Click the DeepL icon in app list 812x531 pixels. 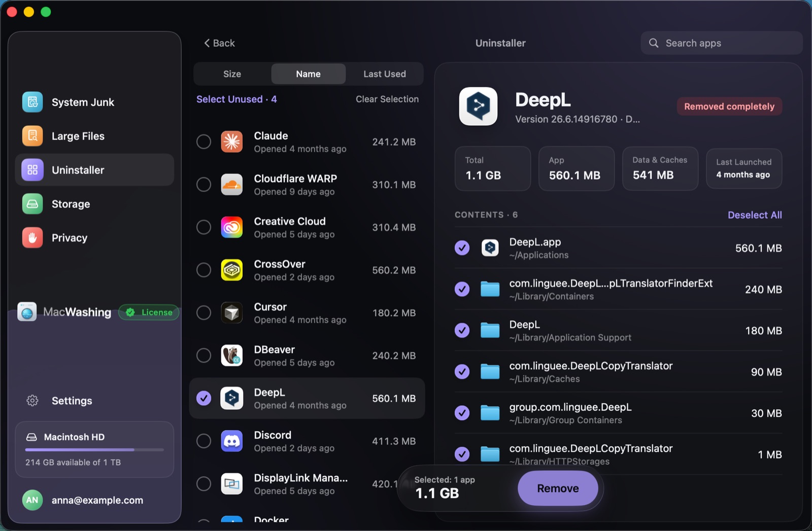232,399
